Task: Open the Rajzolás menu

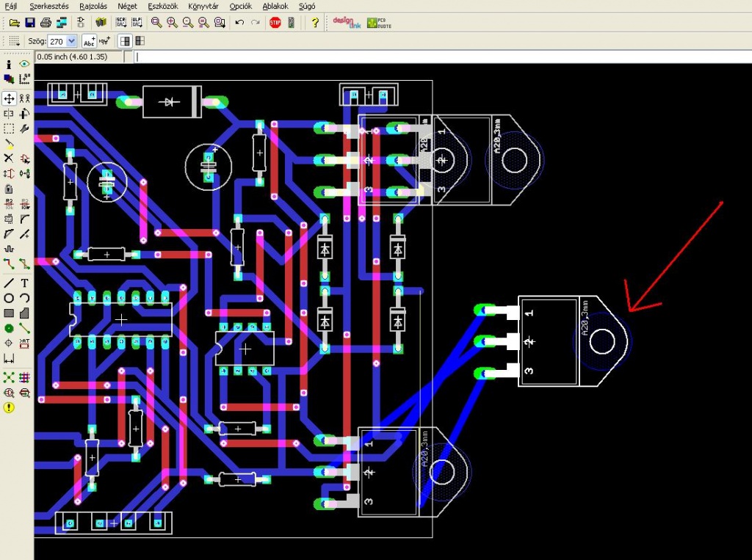Action: [93, 6]
